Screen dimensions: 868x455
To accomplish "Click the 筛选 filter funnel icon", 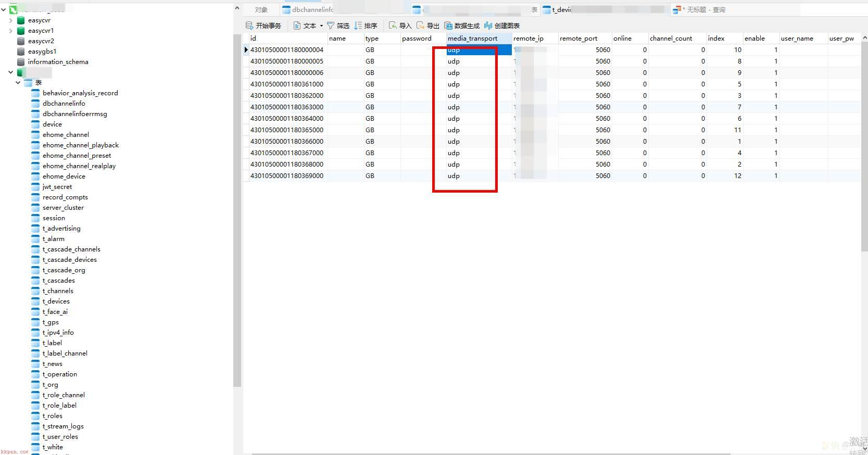I will coord(330,26).
